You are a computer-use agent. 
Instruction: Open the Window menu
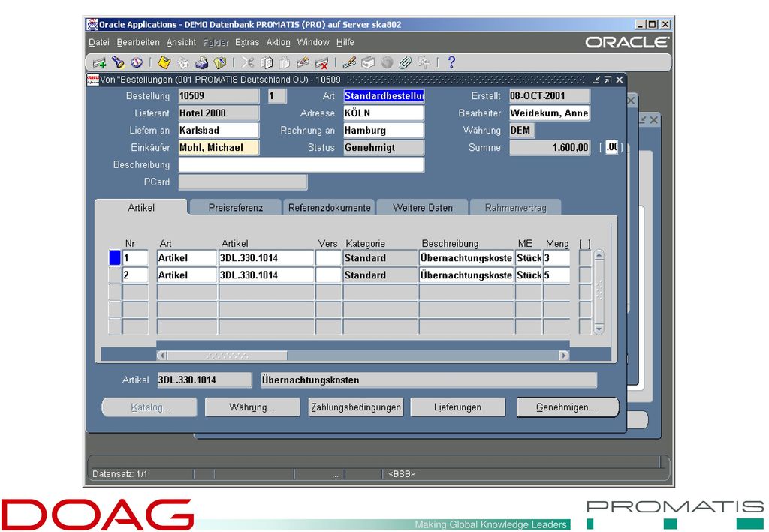[x=313, y=42]
